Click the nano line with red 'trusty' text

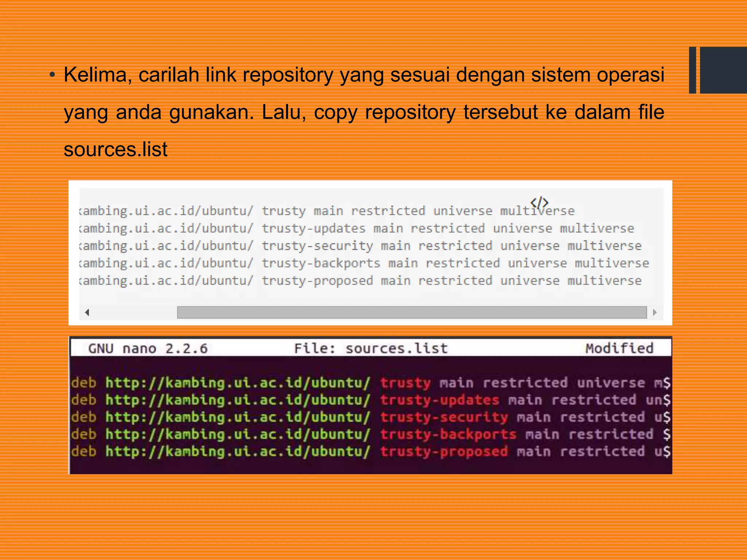coord(371,383)
